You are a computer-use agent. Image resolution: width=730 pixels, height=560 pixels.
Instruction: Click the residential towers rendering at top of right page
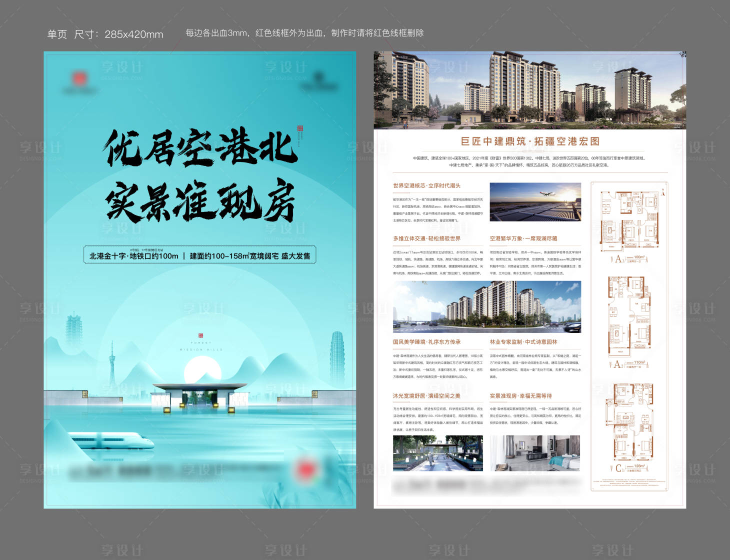point(530,90)
